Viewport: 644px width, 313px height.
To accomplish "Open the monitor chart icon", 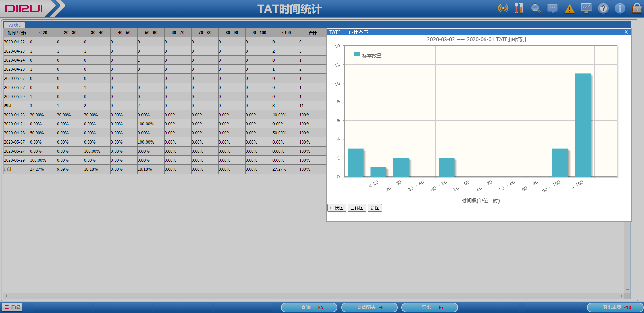I will [x=586, y=8].
